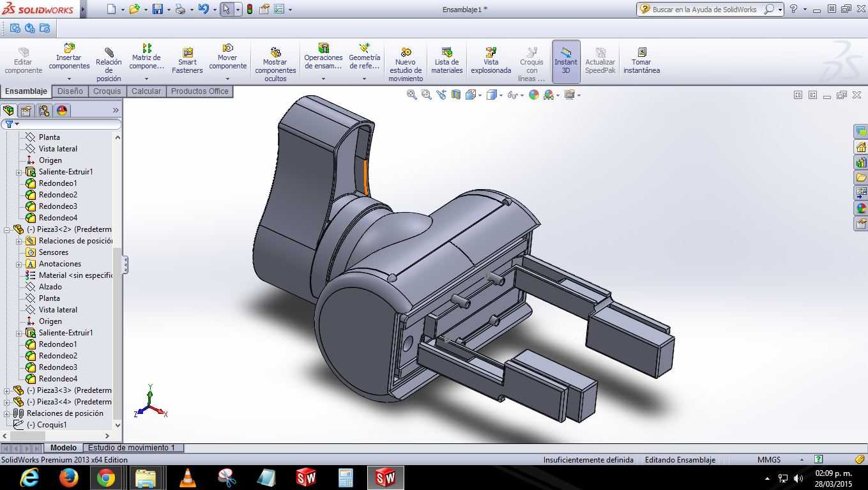
Task: Click the MMGS unit system in the status bar
Action: 769,459
